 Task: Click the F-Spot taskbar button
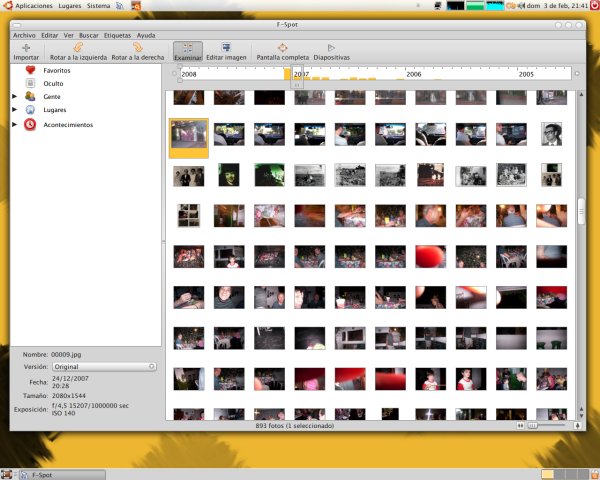tap(62, 475)
